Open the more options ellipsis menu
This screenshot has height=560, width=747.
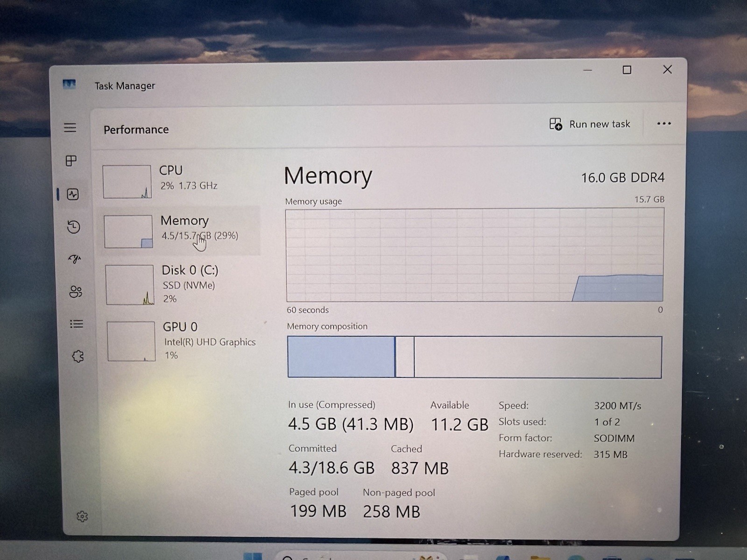[x=664, y=124]
